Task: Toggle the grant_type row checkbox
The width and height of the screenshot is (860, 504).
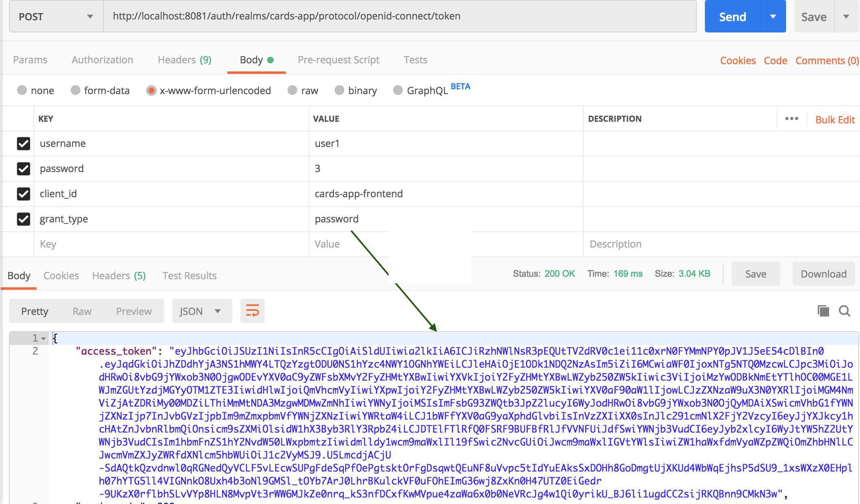Action: point(24,219)
